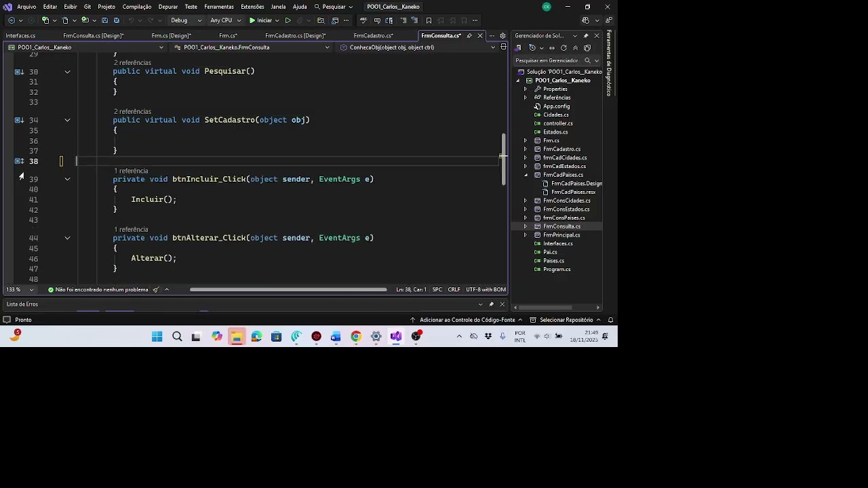The image size is (868, 488).
Task: Click the code cleanup broom icon
Action: pyautogui.click(x=156, y=289)
